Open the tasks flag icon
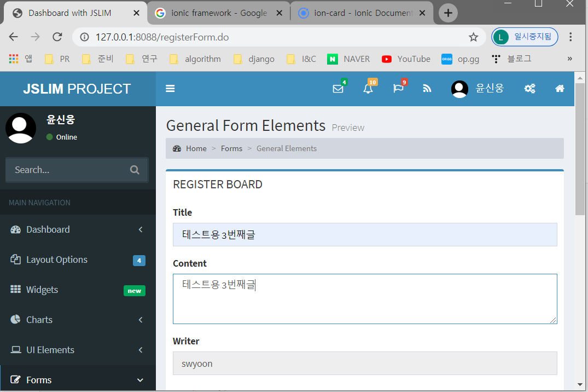The height and width of the screenshot is (392, 588). point(398,89)
